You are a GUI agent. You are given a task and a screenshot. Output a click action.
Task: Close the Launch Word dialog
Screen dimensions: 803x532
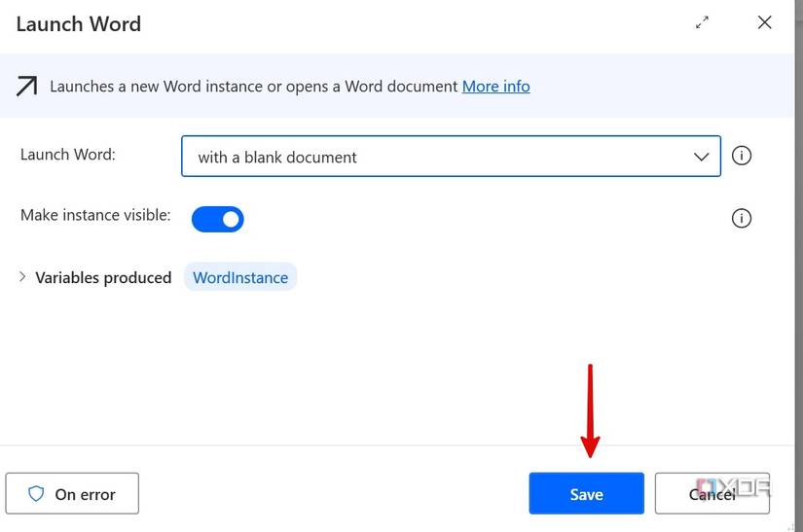[x=765, y=22]
